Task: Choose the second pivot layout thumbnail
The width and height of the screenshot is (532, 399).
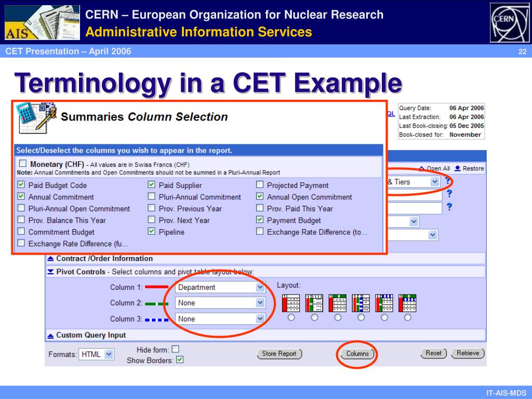Action: [314, 303]
